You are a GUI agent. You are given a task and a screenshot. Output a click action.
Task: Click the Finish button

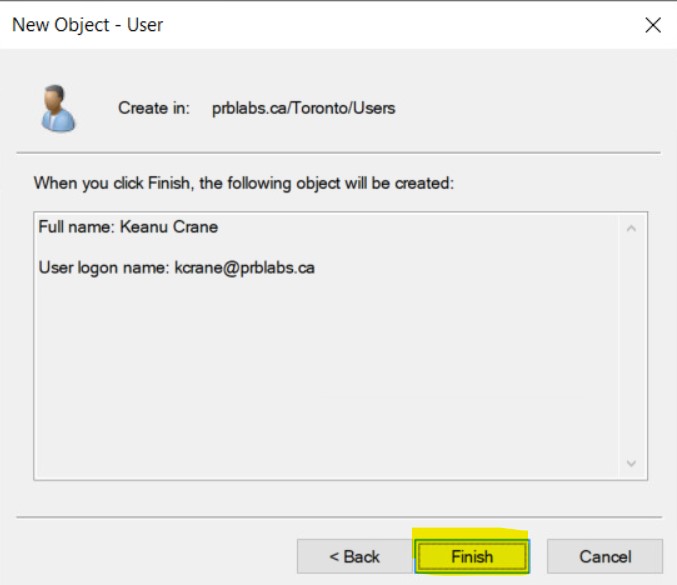[471, 556]
